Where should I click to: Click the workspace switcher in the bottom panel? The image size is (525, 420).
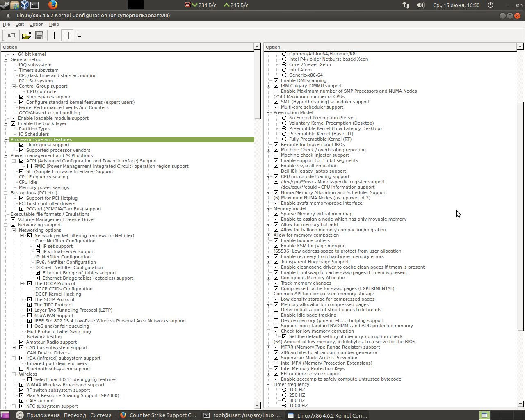tap(484, 415)
